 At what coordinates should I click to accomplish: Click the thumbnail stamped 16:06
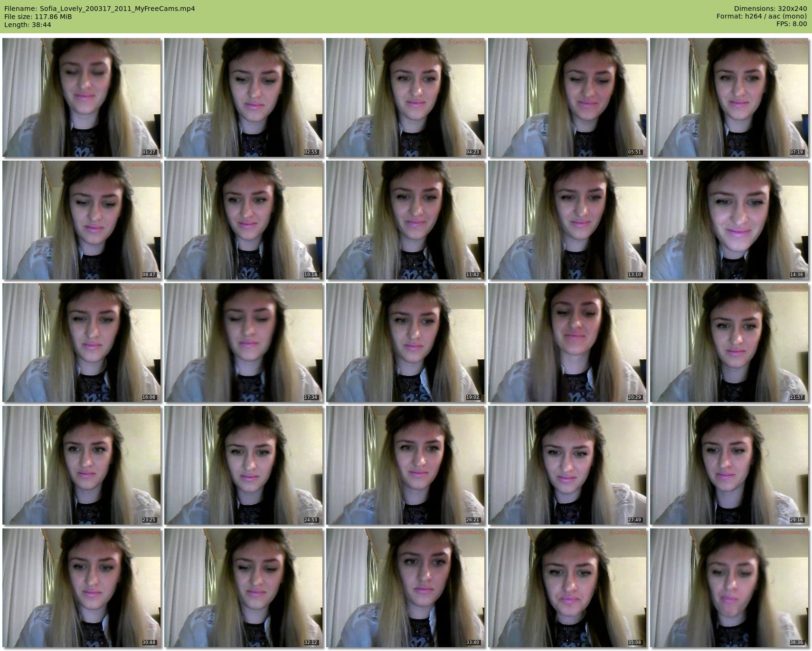click(82, 343)
